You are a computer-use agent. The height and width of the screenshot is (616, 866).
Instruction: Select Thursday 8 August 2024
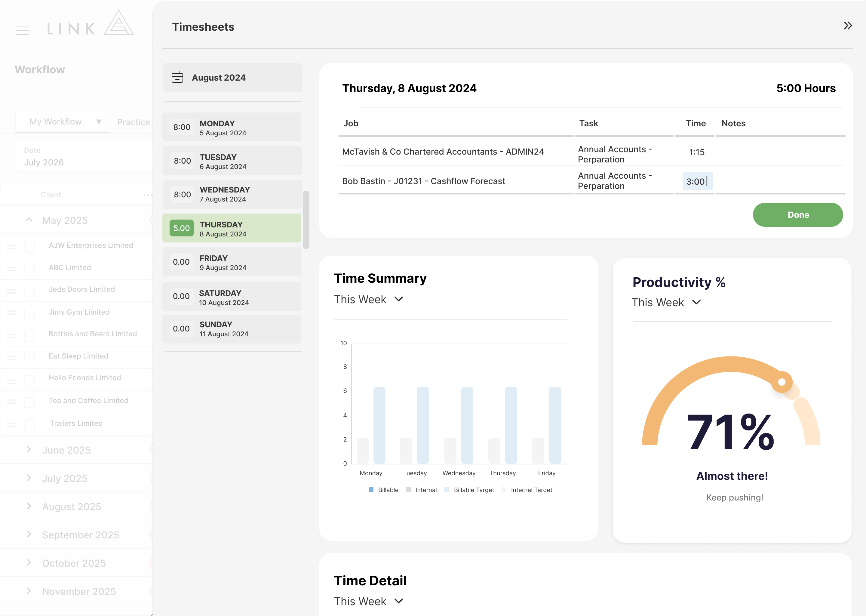click(x=232, y=228)
